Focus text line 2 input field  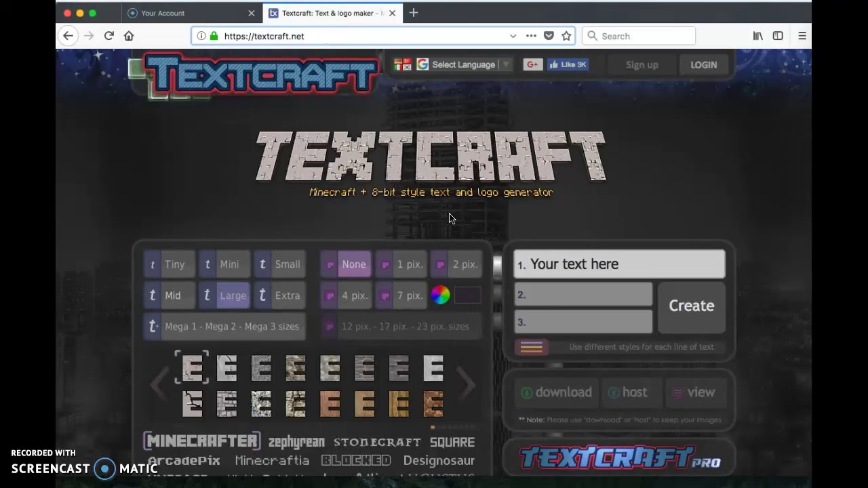click(x=583, y=295)
